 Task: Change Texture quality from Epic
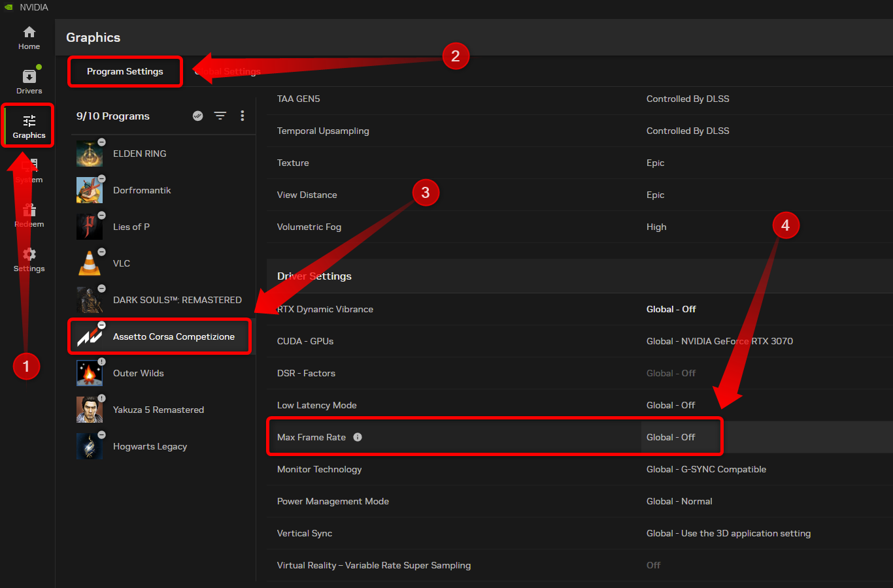pos(655,163)
